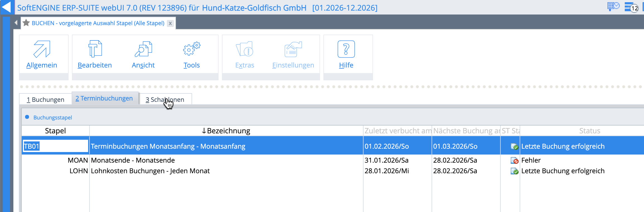Open the Ansicht ribbon menu
The width and height of the screenshot is (644, 212).
(143, 55)
